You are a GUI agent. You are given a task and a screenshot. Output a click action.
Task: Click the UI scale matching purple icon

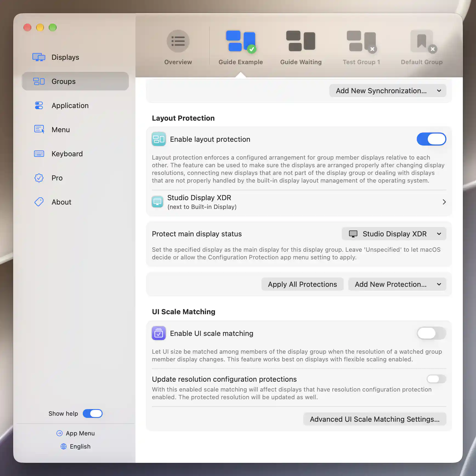[x=158, y=333]
